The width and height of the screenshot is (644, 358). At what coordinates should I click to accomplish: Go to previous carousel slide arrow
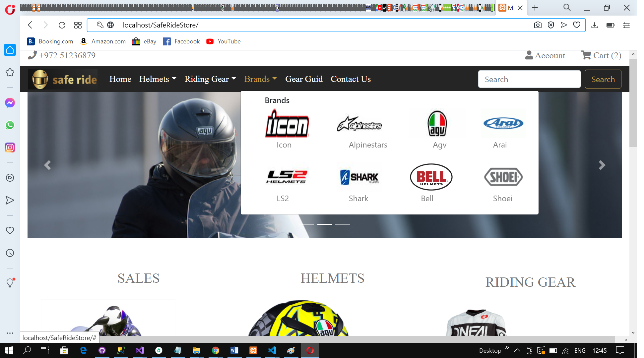(47, 165)
